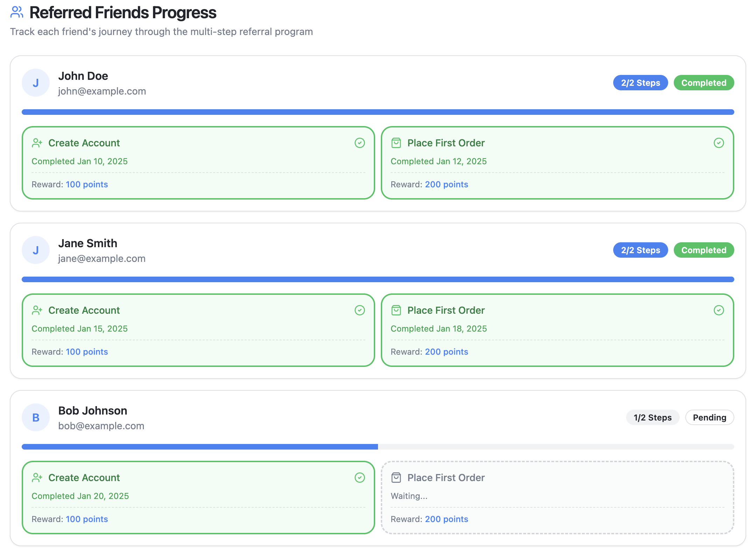
Task: Click John Doe's Place First Order bag icon
Action: [396, 143]
